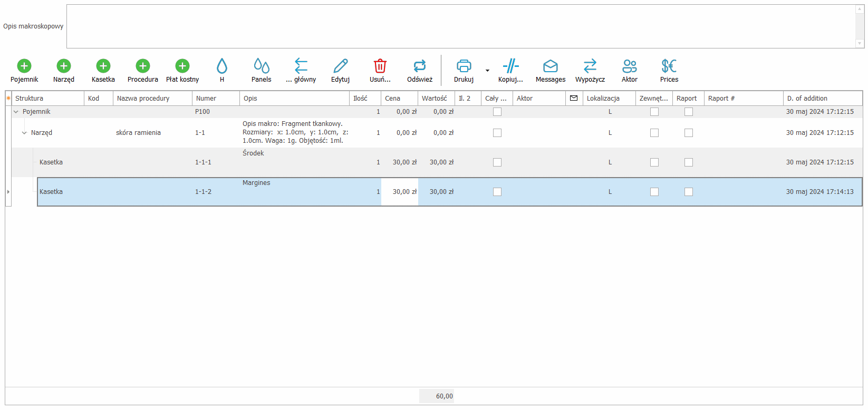Click into the Opis makroskopowy text field
Screen dimensions: 868x410
460,26
